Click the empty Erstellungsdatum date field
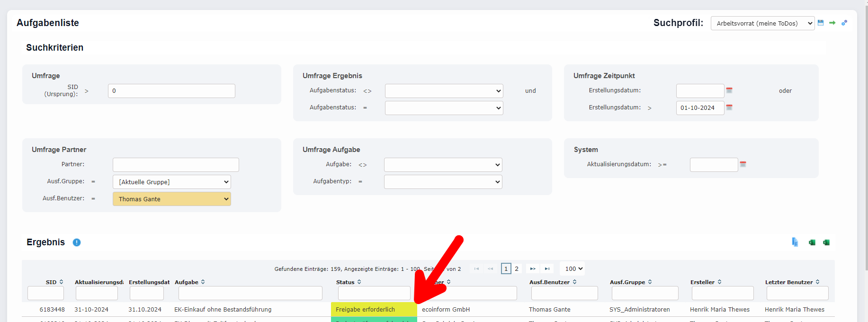The height and width of the screenshot is (322, 868). point(700,91)
